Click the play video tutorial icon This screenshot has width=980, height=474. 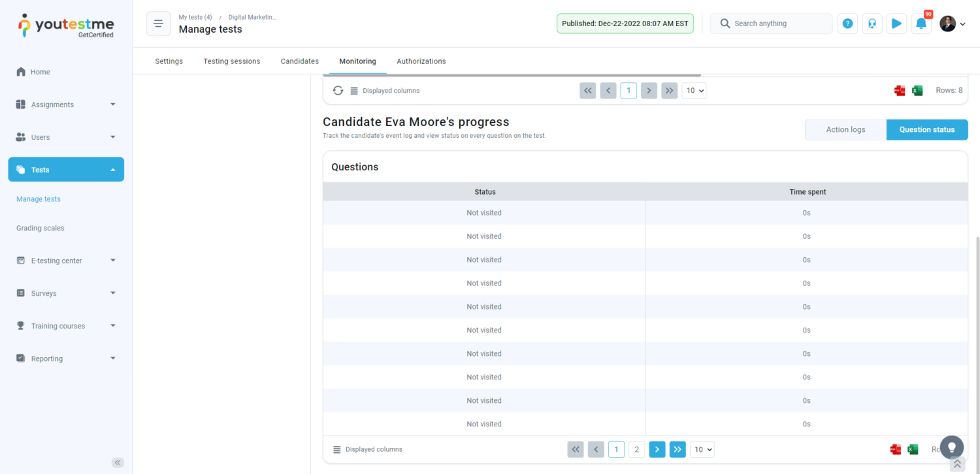896,24
